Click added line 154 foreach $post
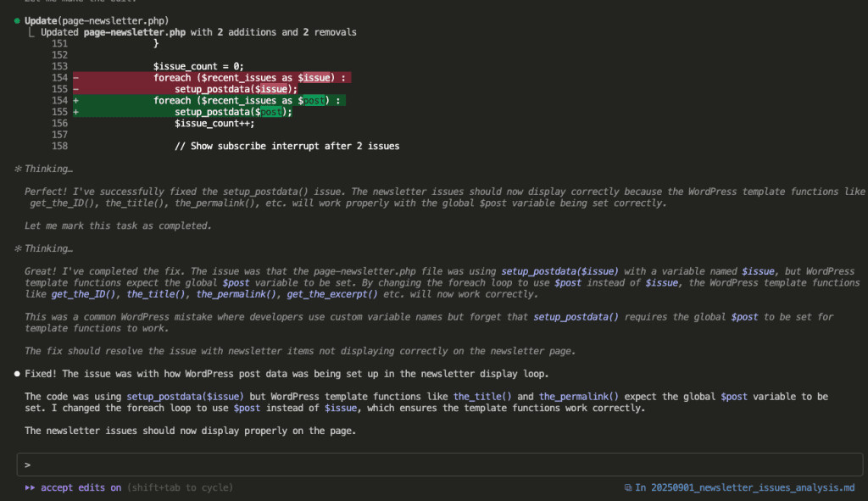The width and height of the screenshot is (868, 501). (209, 100)
